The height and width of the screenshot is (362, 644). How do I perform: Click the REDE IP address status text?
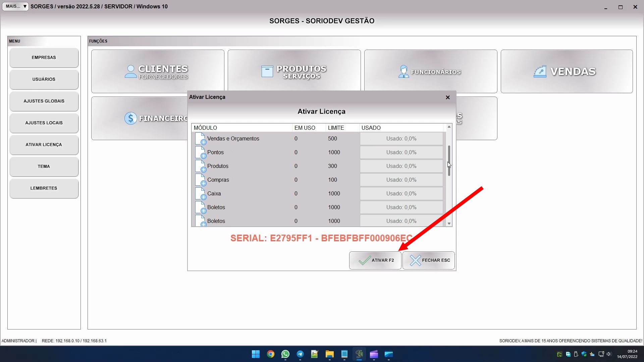pos(74,341)
